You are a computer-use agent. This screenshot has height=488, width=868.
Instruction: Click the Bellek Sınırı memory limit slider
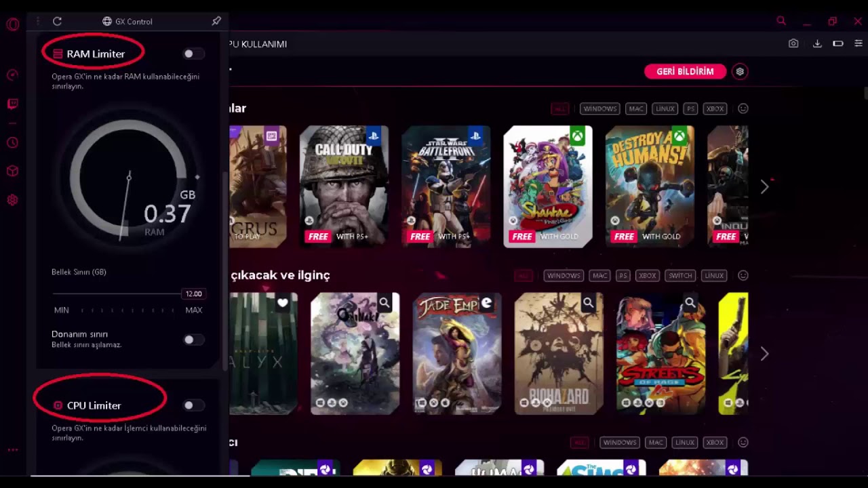tap(117, 293)
